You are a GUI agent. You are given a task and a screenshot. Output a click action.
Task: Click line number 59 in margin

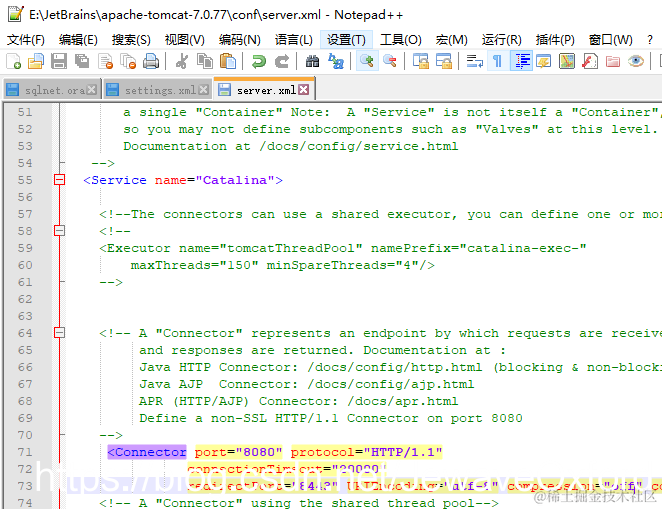pyautogui.click(x=25, y=248)
